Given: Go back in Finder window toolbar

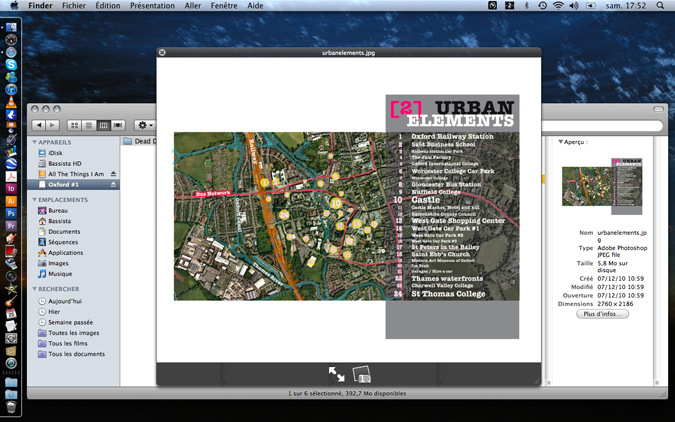Looking at the screenshot, I should tap(39, 125).
